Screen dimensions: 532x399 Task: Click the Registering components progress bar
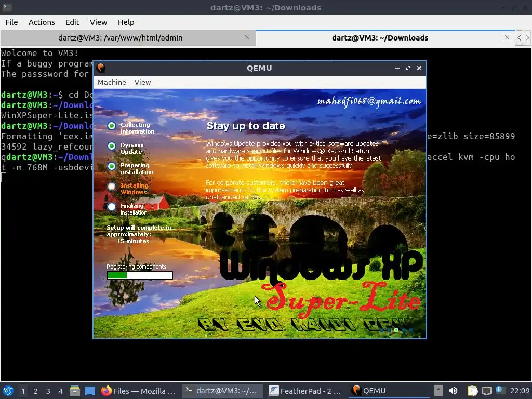(140, 275)
